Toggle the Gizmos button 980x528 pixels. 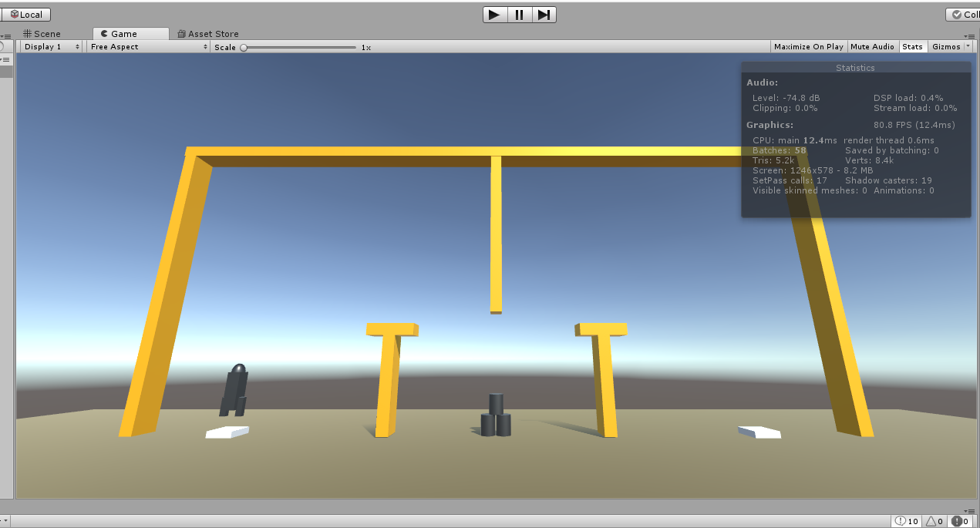pyautogui.click(x=946, y=47)
